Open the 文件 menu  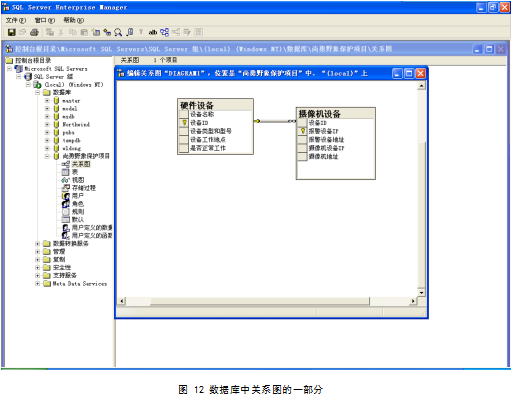coord(16,20)
